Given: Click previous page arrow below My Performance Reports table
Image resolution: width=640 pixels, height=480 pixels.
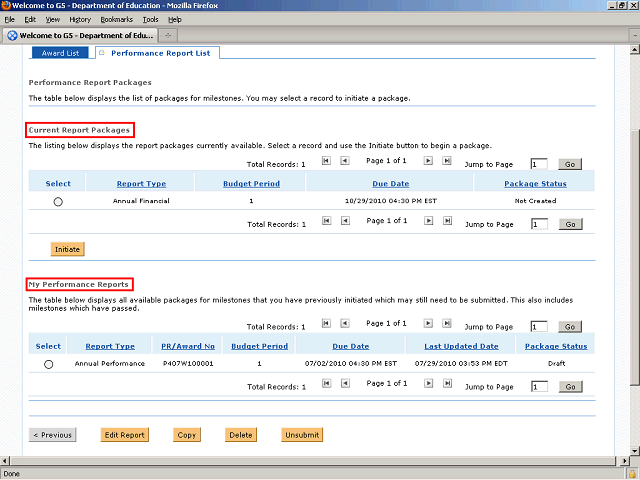Looking at the screenshot, I should click(345, 384).
